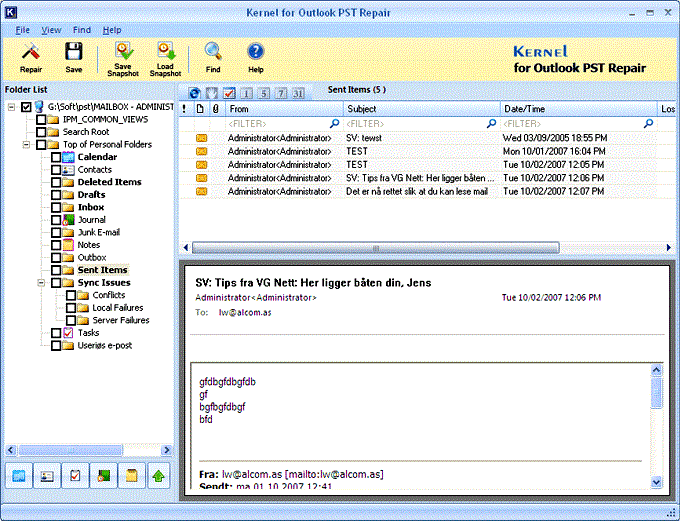Viewport: 680px width, 521px height.
Task: Click the folder list horizontal scrollbar thumb
Action: coord(70,450)
